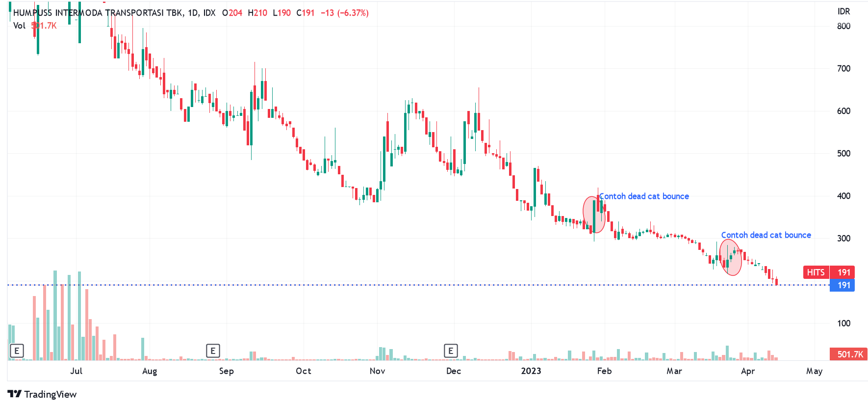Click the May time axis label
Viewport: 868px width, 407px height.
coord(815,371)
